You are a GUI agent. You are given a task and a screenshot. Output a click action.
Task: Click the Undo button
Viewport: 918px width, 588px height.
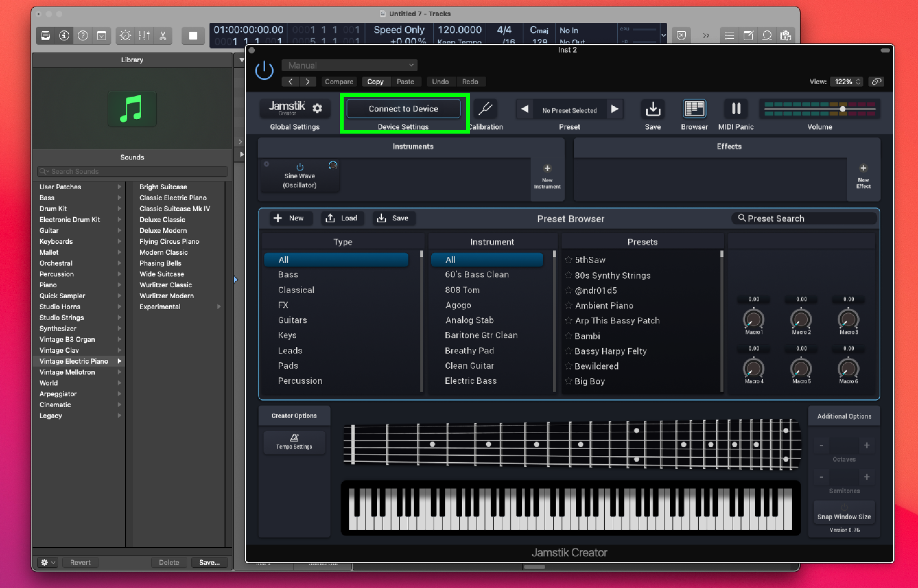coord(440,82)
